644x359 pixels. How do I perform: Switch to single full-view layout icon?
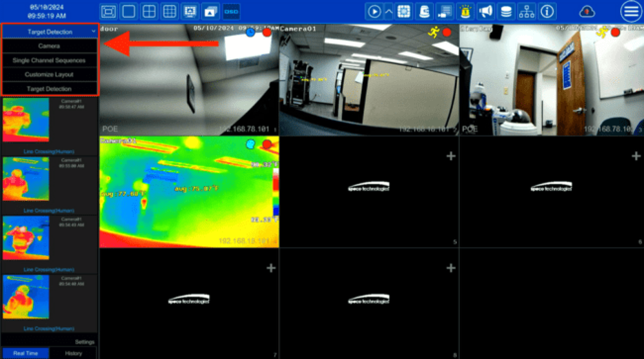(x=128, y=12)
